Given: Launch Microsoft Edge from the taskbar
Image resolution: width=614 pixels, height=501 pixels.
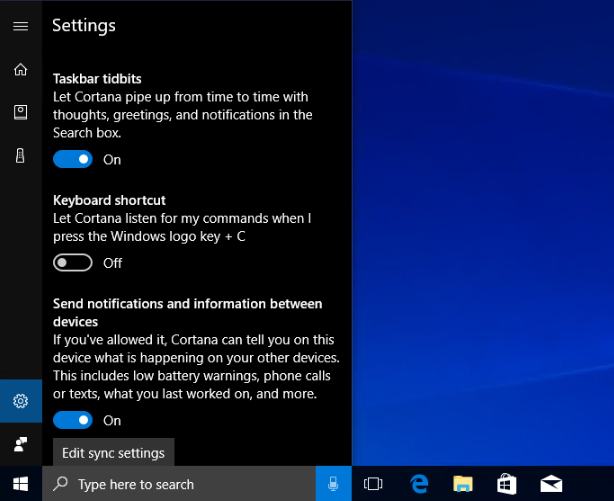Looking at the screenshot, I should pos(419,484).
